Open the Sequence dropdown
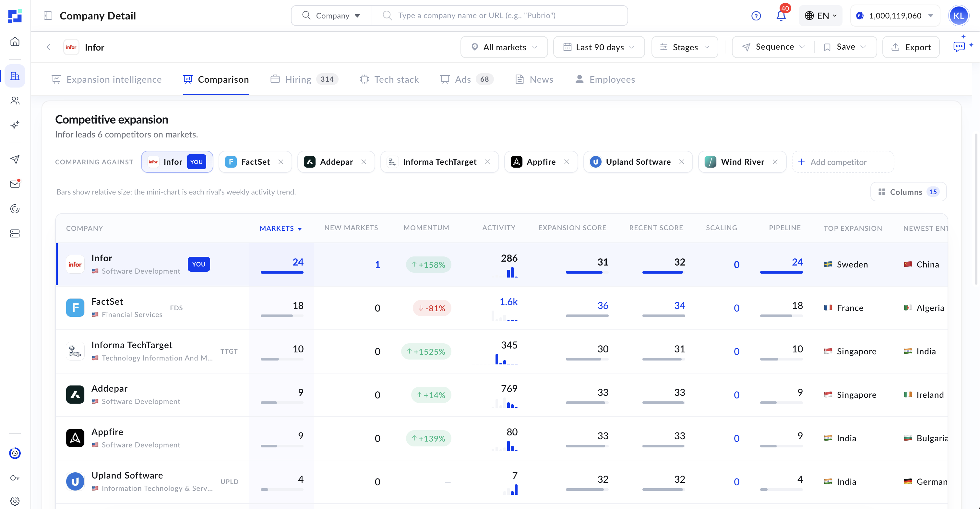The image size is (980, 509). coord(773,47)
